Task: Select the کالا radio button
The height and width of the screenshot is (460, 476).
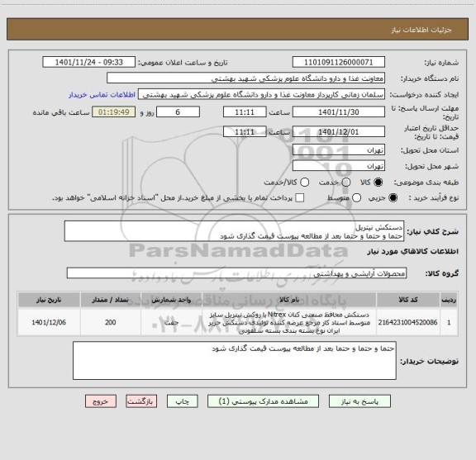Action: [378, 183]
